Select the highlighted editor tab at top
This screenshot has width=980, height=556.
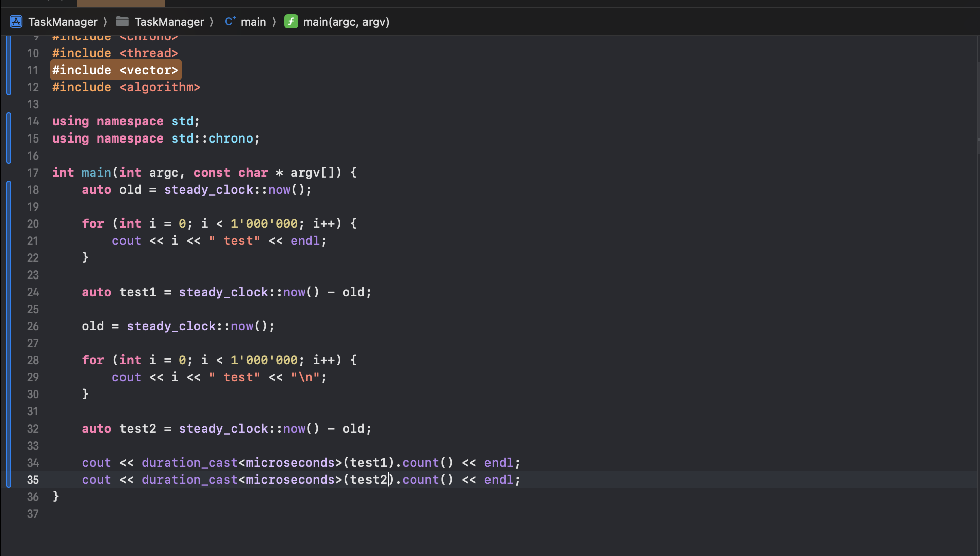(x=120, y=3)
